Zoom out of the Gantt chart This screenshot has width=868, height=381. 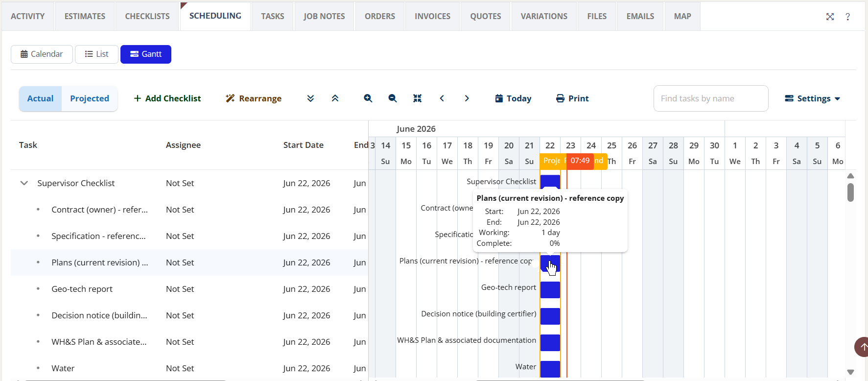coord(393,98)
